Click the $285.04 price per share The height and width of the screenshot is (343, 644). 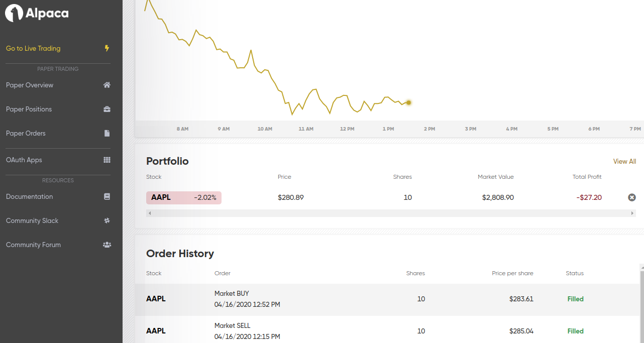pos(521,331)
